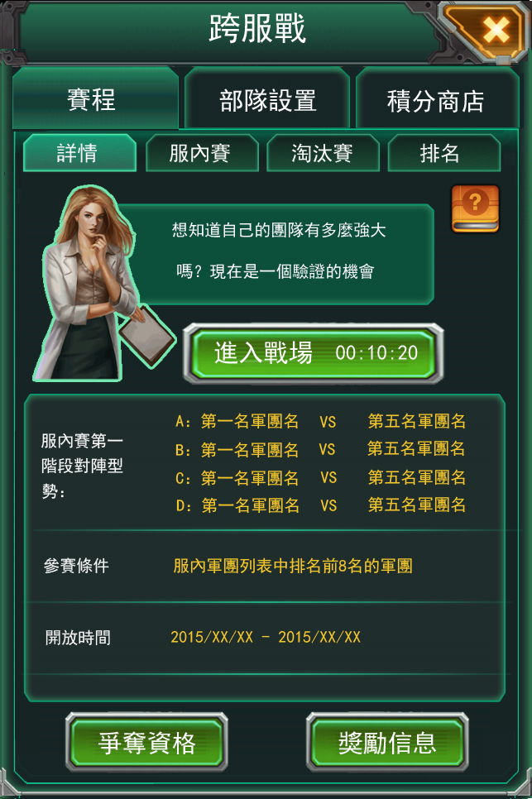Tap the 爭奪資格 button
532x799 pixels.
(x=146, y=742)
